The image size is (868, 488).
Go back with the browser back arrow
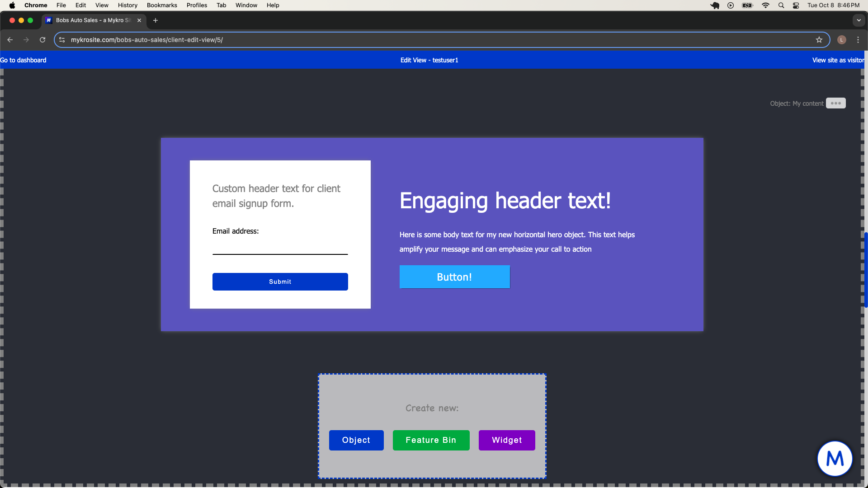10,40
